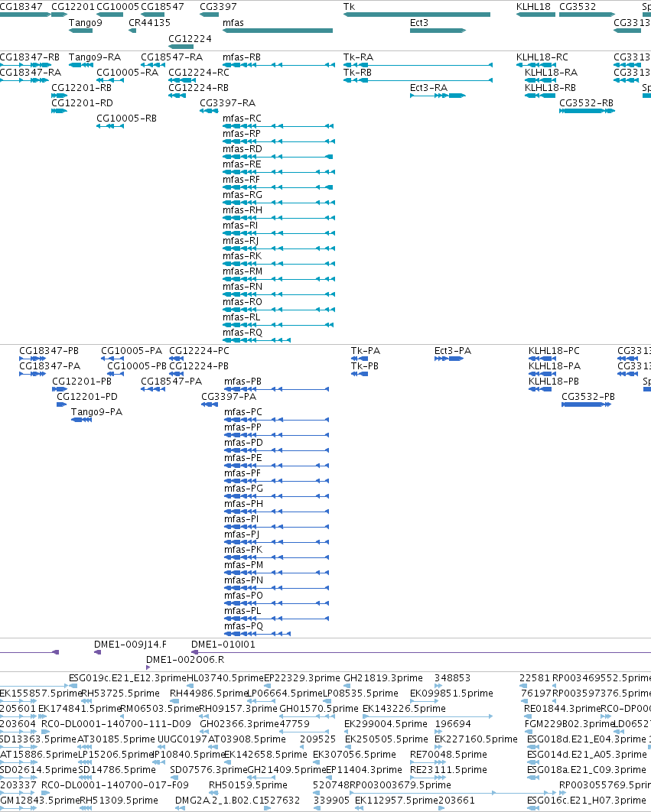
Task: Select EST ESG016c.E21_H07.3prime
Action: [586, 800]
